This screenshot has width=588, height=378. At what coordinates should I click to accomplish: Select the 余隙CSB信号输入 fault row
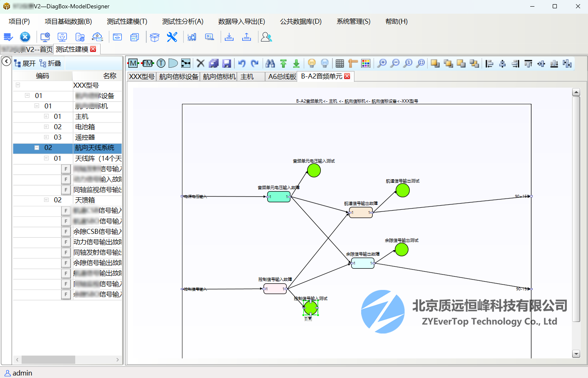67,231
